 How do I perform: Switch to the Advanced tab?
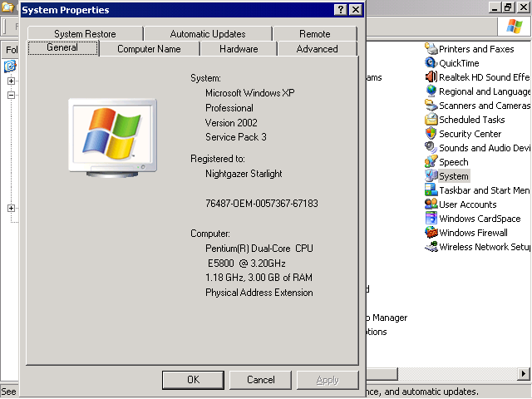[x=318, y=49]
